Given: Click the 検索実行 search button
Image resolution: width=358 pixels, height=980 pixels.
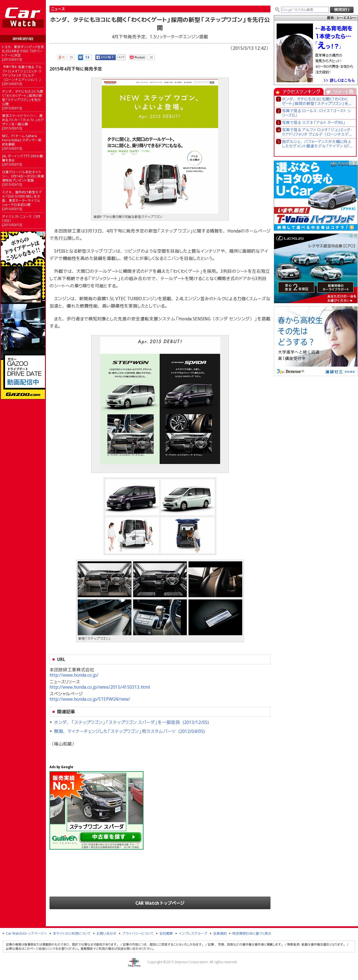Looking at the screenshot, I should click(x=342, y=10).
